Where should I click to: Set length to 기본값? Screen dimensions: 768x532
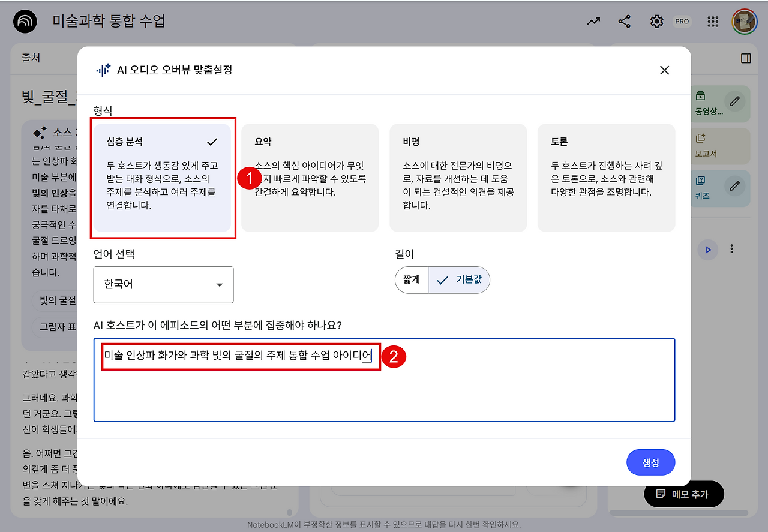pyautogui.click(x=459, y=280)
